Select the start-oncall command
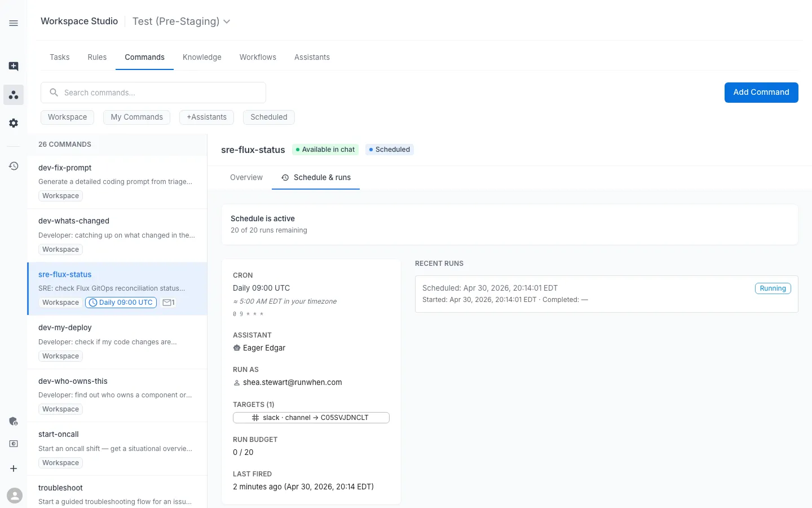This screenshot has width=812, height=508. tap(117, 449)
